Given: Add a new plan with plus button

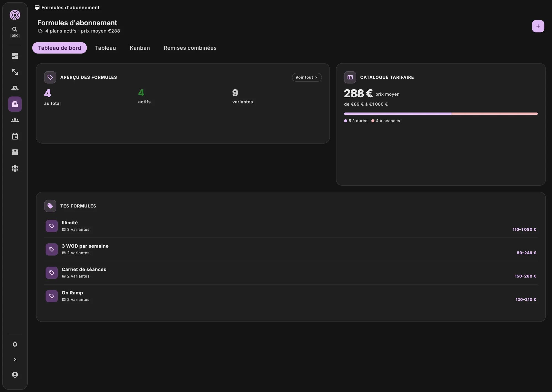Looking at the screenshot, I should [538, 26].
